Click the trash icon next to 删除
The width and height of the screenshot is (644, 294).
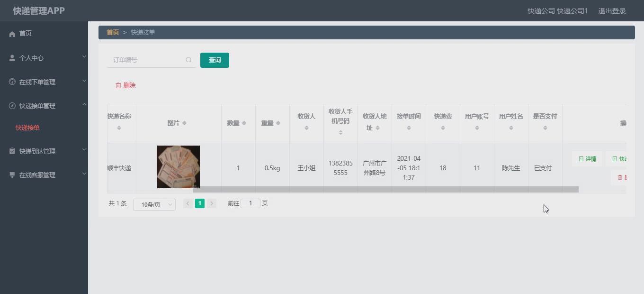click(x=119, y=85)
